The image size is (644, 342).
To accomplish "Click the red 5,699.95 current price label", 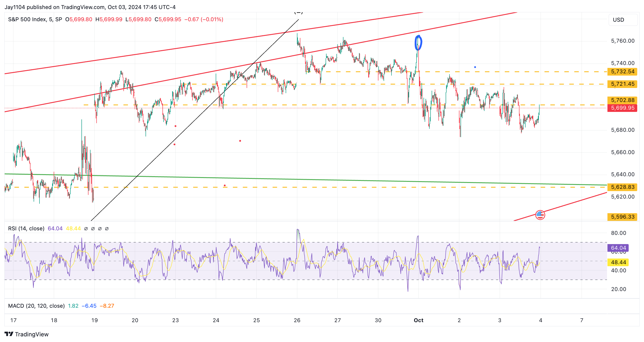I will [x=623, y=108].
